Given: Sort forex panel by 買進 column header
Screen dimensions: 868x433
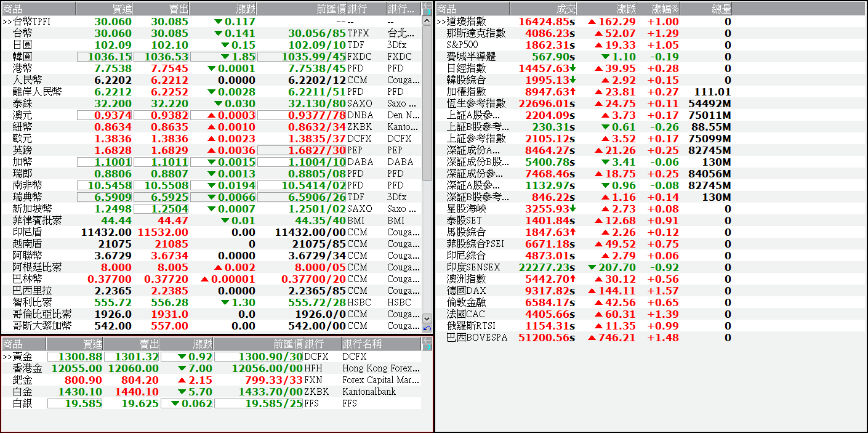Looking at the screenshot, I should [104, 9].
